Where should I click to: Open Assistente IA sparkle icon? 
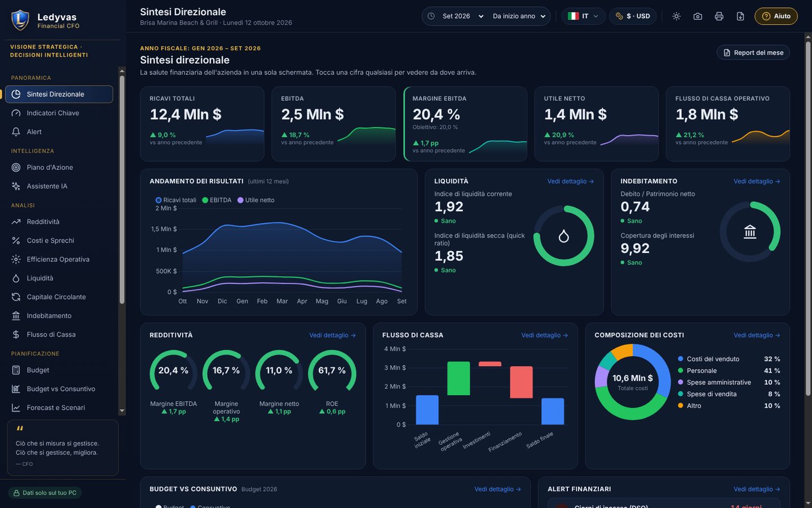point(16,186)
